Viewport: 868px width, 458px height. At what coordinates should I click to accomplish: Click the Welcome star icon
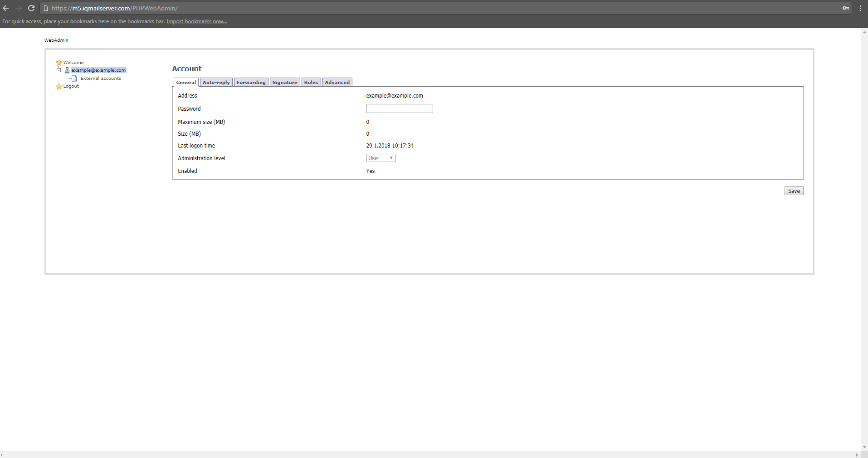click(59, 63)
